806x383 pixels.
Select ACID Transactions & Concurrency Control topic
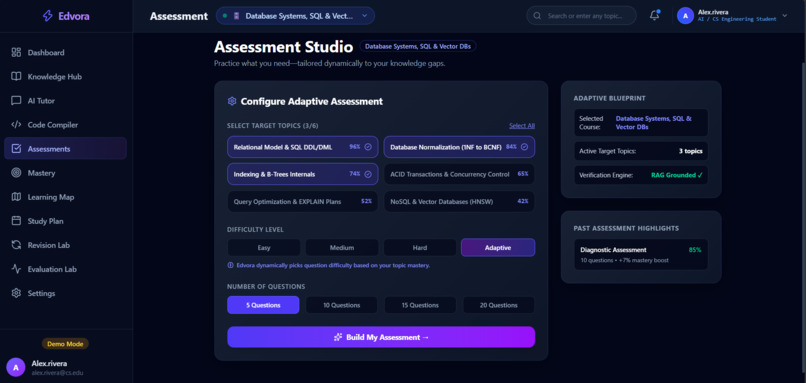(x=459, y=174)
